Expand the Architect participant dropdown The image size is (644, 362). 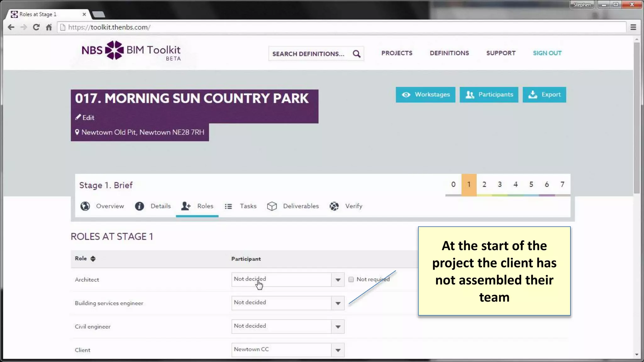[338, 280]
